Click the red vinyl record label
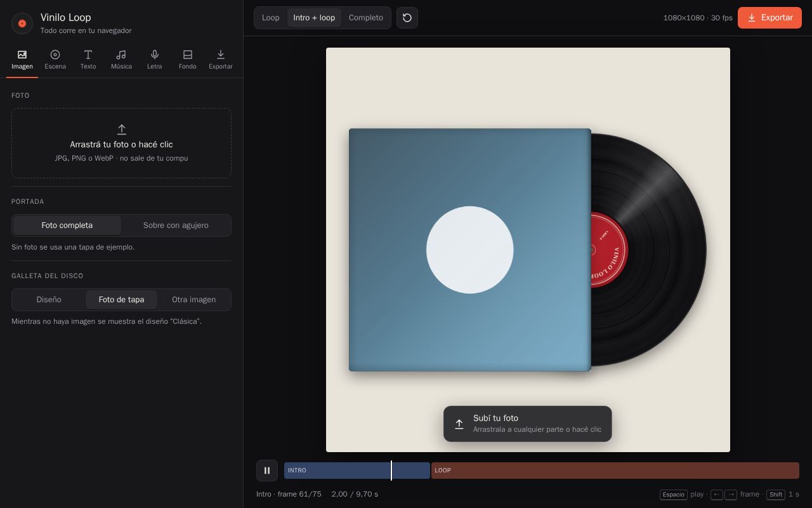Image resolution: width=812 pixels, height=508 pixels. click(x=609, y=250)
